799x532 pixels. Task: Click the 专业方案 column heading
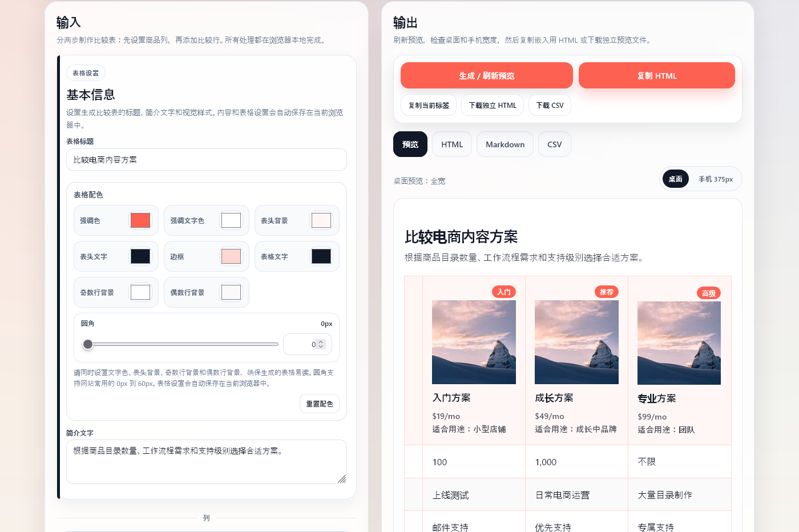tap(657, 398)
